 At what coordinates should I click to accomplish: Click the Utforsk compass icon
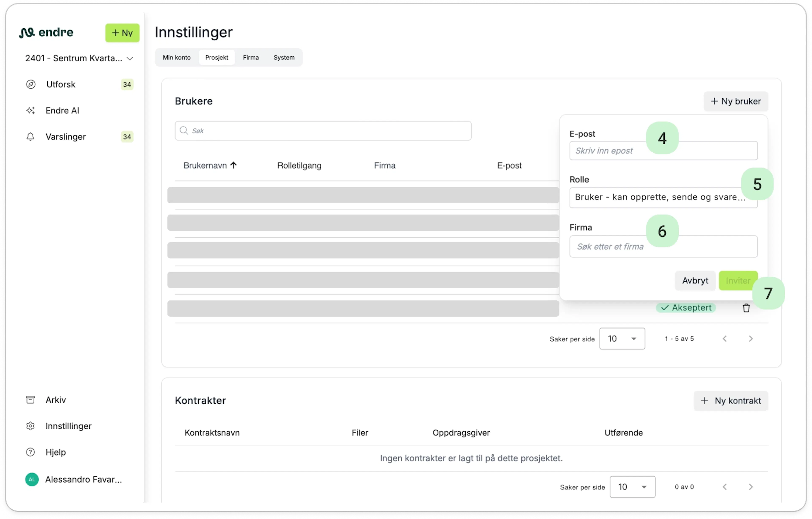tap(31, 84)
